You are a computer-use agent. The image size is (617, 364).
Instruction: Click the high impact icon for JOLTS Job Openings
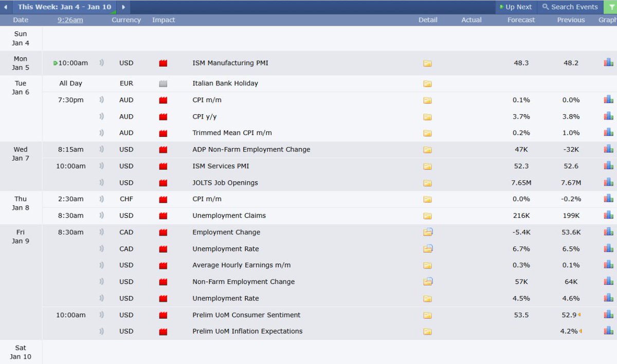(163, 183)
